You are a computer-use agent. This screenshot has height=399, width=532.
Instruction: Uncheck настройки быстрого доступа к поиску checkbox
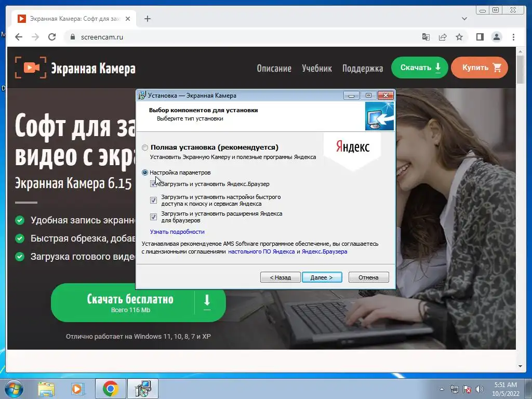click(x=153, y=200)
